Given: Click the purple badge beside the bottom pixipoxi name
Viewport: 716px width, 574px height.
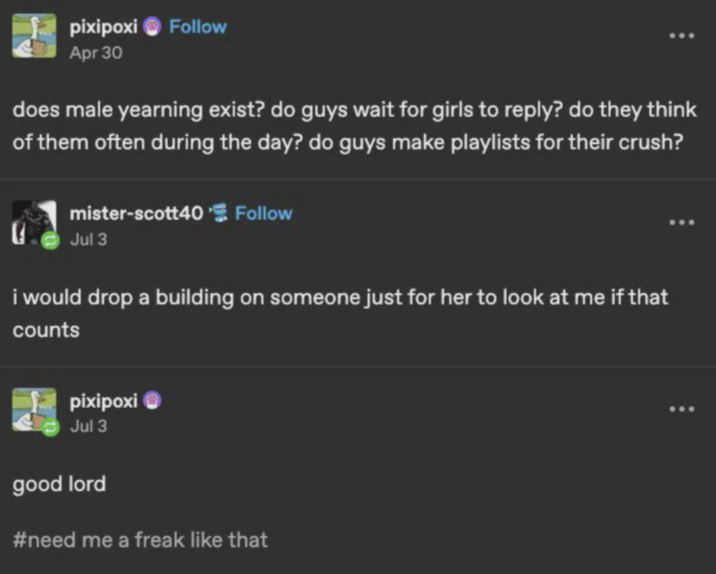Looking at the screenshot, I should click(152, 401).
